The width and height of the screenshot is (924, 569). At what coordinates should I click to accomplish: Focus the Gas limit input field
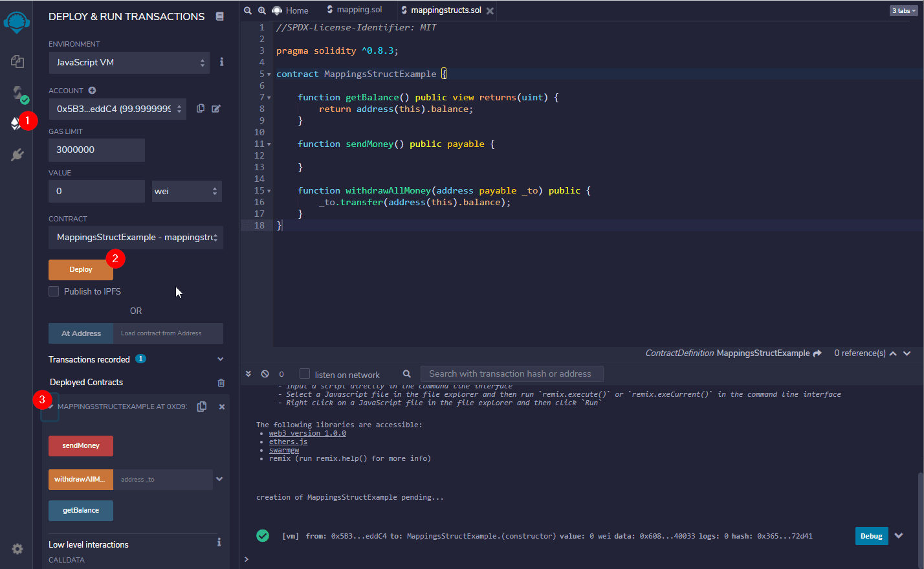pos(96,150)
